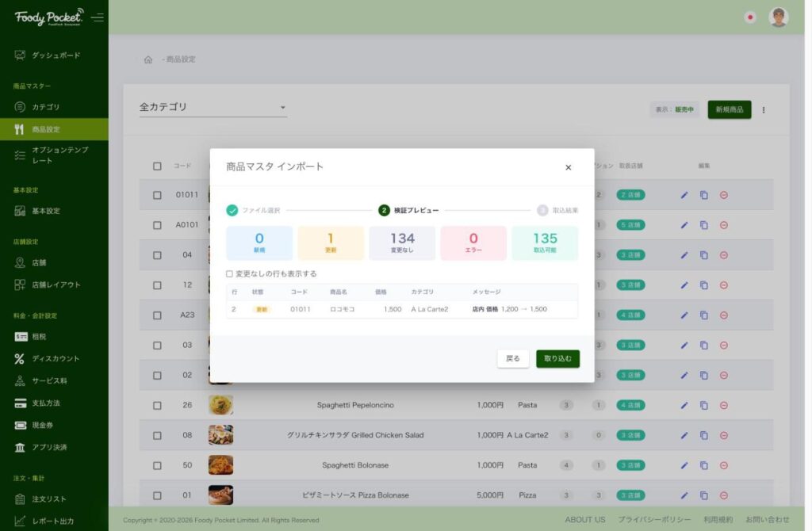This screenshot has width=812, height=531.
Task: Toggle the select-all checkbox in table header
Action: tap(157, 166)
